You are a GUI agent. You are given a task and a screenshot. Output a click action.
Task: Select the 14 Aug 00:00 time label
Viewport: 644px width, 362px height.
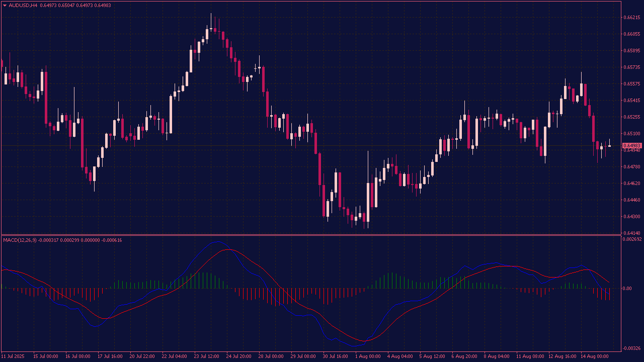[x=594, y=356]
